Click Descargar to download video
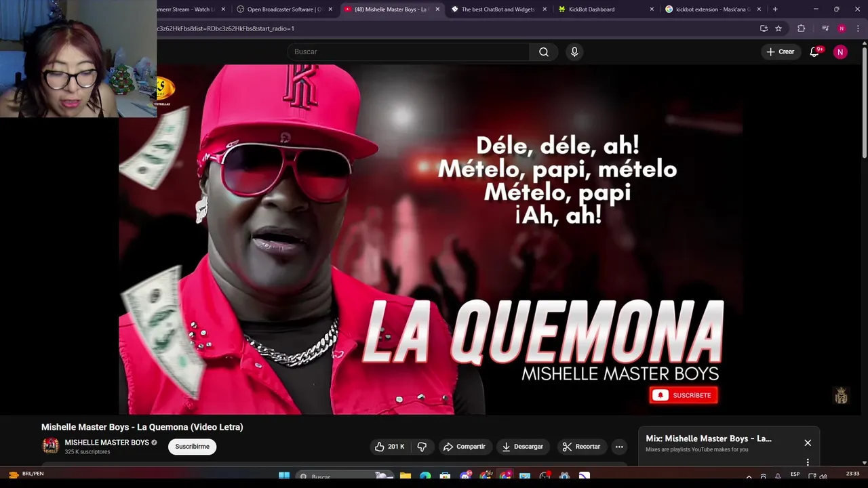The width and height of the screenshot is (868, 488). (x=522, y=447)
